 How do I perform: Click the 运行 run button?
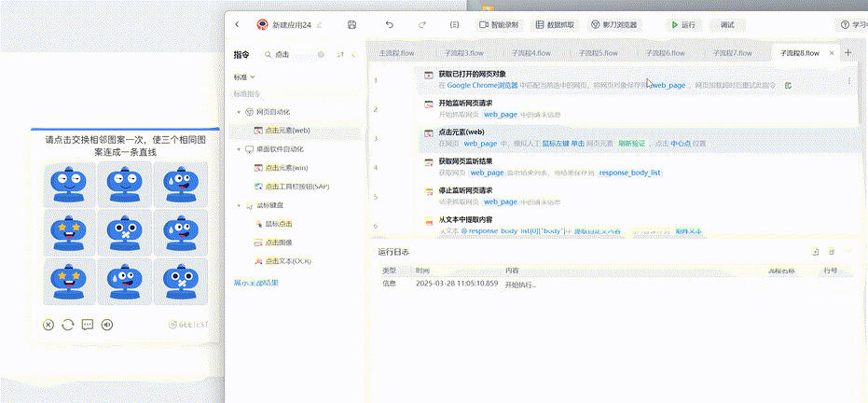(x=683, y=25)
